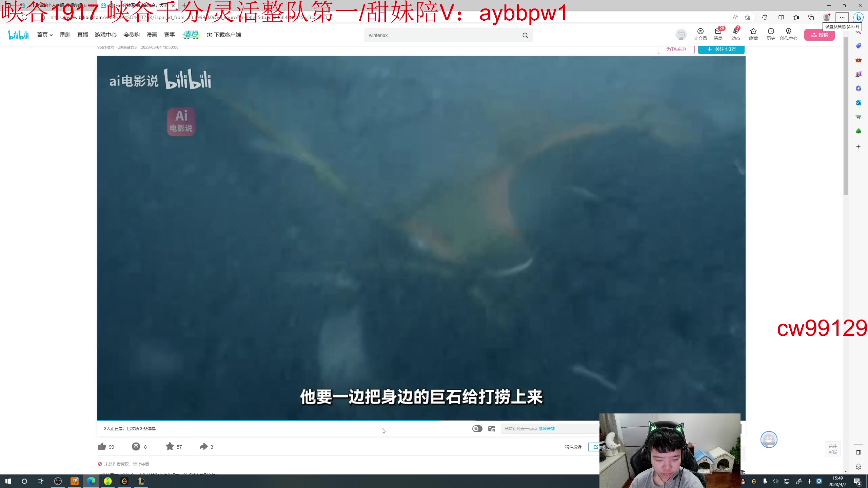Toggle the danmaku 弹 switch off
The width and height of the screenshot is (868, 488).
[477, 428]
